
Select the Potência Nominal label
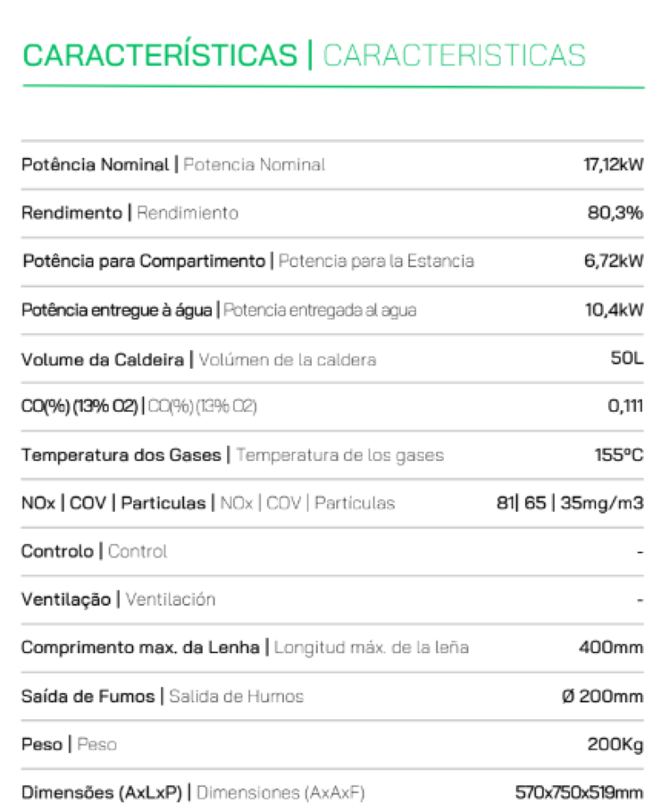pos(96,164)
